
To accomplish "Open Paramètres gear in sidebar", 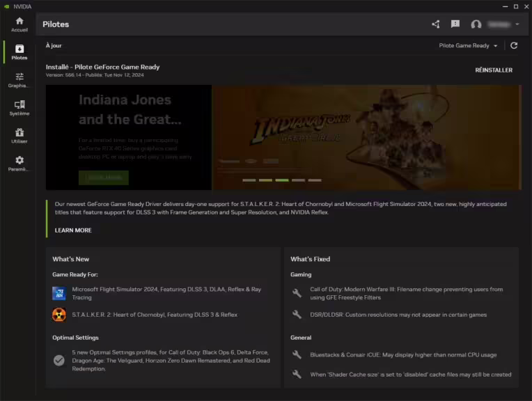I will coord(19,164).
